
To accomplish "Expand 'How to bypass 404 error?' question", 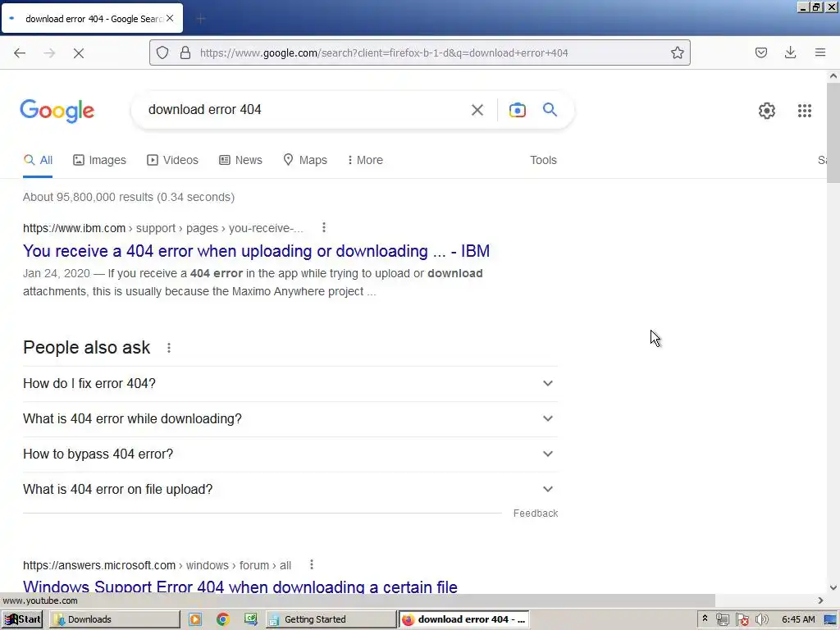I will click(x=290, y=454).
